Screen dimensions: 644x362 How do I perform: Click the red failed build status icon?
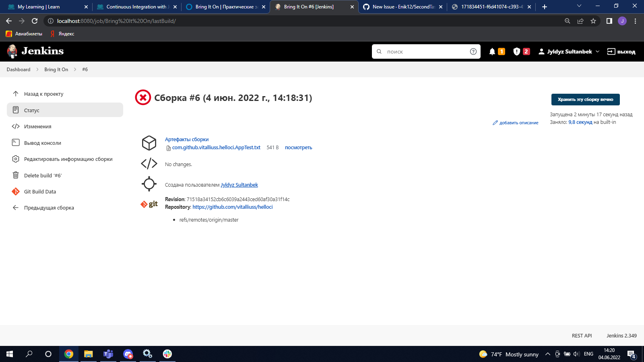tap(143, 97)
